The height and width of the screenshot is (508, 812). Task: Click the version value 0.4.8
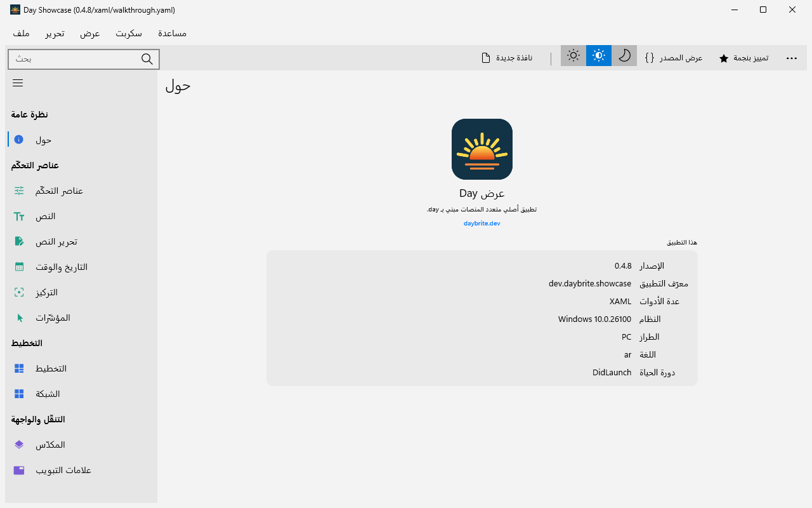click(x=623, y=266)
